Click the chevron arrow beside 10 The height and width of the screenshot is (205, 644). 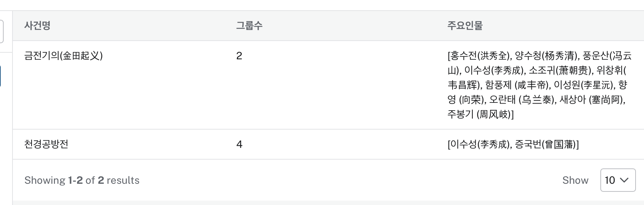pos(624,180)
